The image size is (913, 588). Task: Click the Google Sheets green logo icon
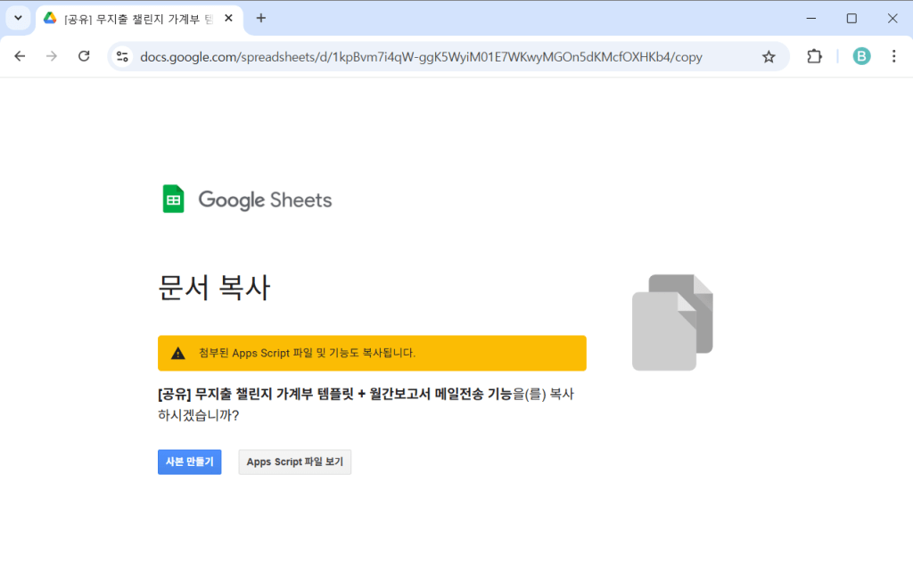[173, 199]
